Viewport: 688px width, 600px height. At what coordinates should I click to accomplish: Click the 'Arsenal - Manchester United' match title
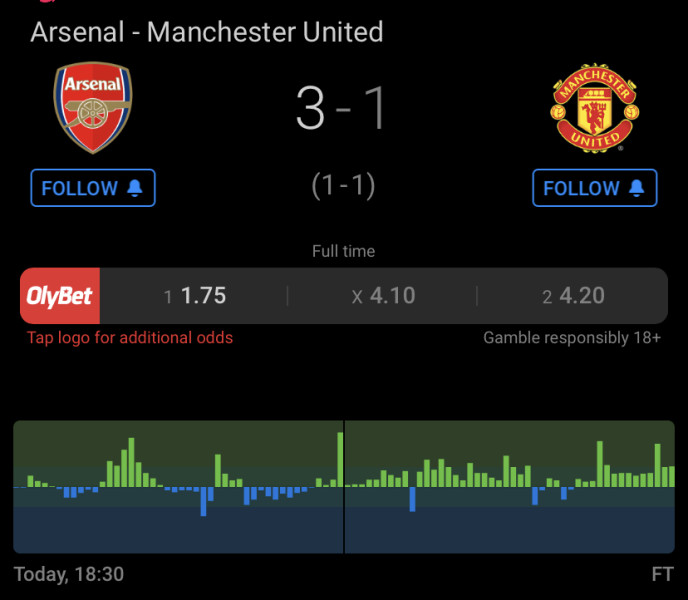(207, 32)
